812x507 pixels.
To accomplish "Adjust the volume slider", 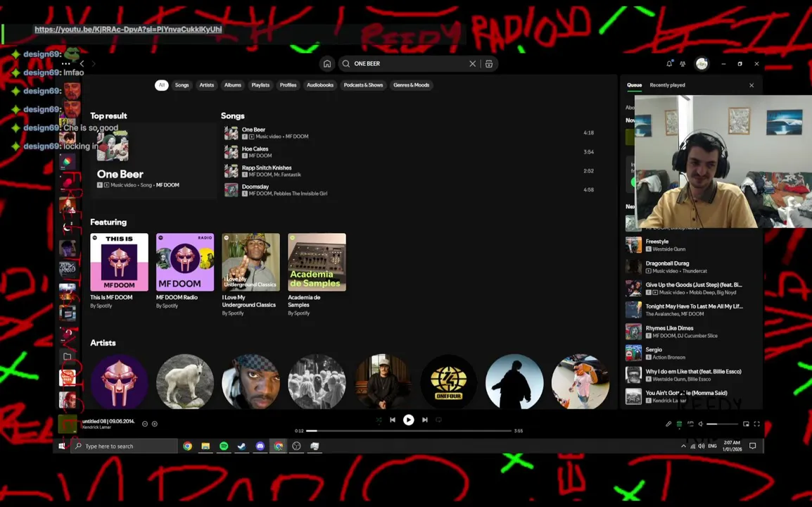I will tap(723, 424).
